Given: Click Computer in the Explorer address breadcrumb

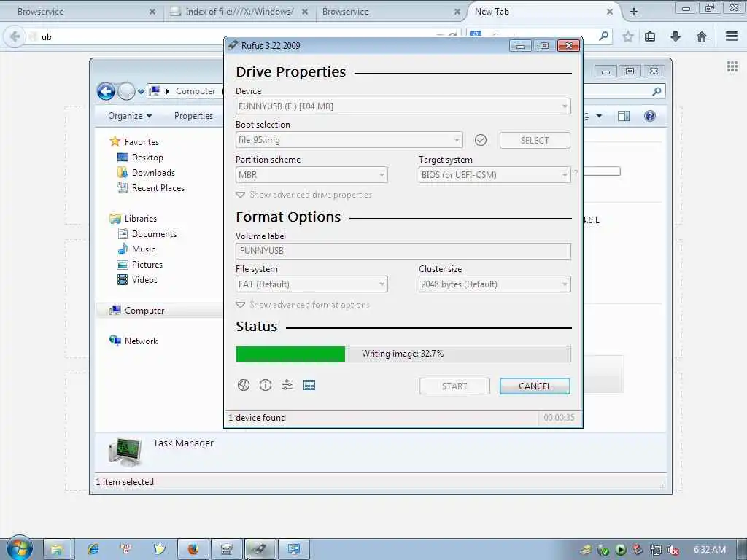Looking at the screenshot, I should (196, 91).
